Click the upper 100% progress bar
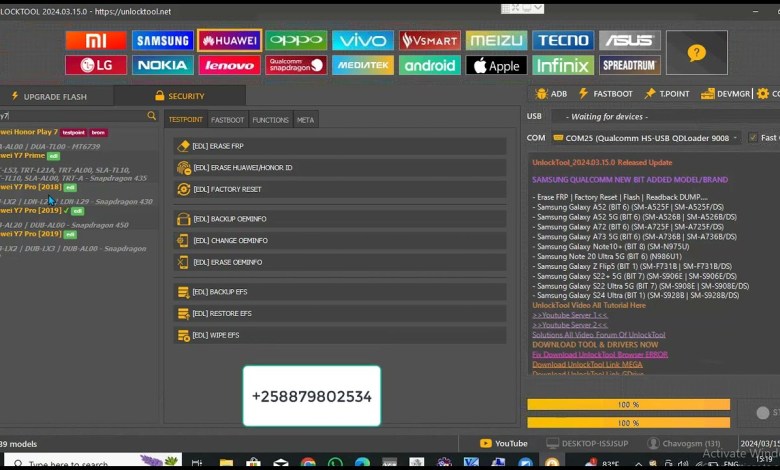 pos(628,404)
